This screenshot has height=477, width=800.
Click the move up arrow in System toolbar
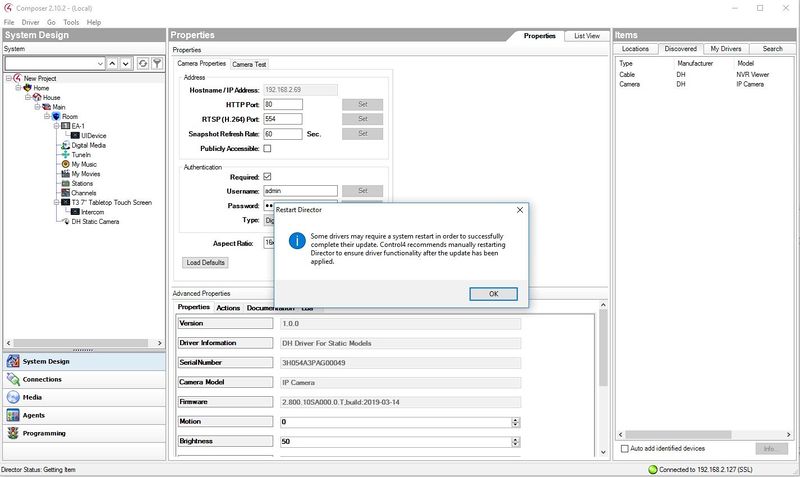pyautogui.click(x=112, y=63)
